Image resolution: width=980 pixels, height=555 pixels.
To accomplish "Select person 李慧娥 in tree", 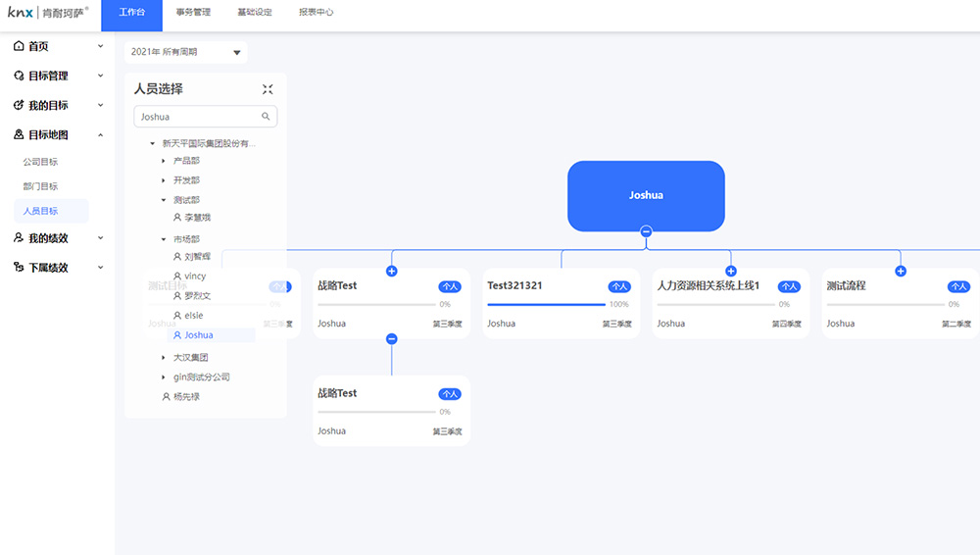I will 192,217.
